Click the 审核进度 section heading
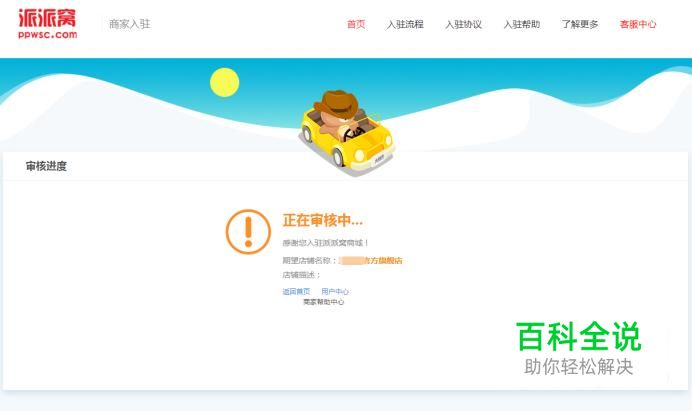692x411 pixels. point(46,166)
